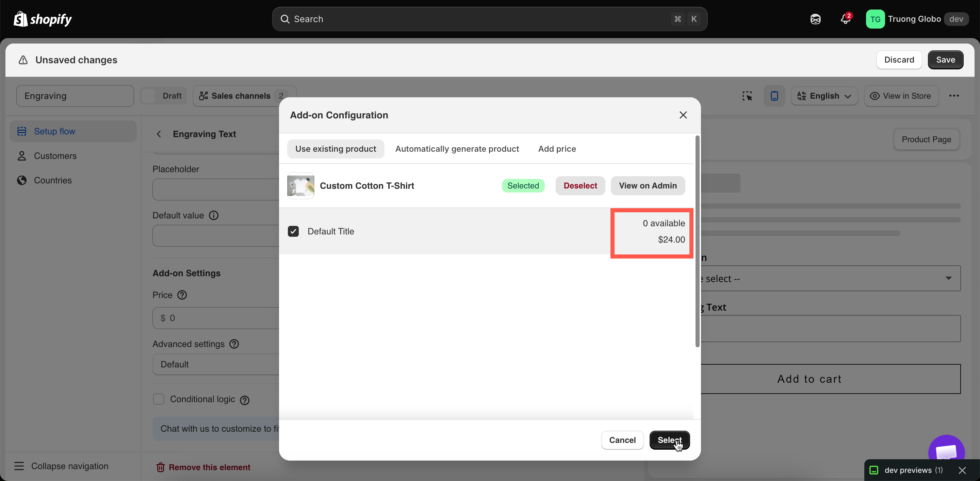Dismiss the dev previews bar

tap(962, 470)
